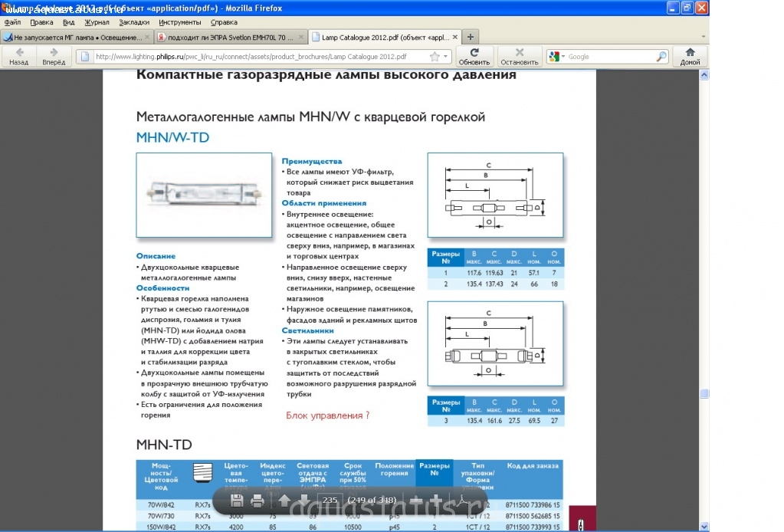Select the Lamp Catalogue 2012.pdf tab

click(385, 37)
